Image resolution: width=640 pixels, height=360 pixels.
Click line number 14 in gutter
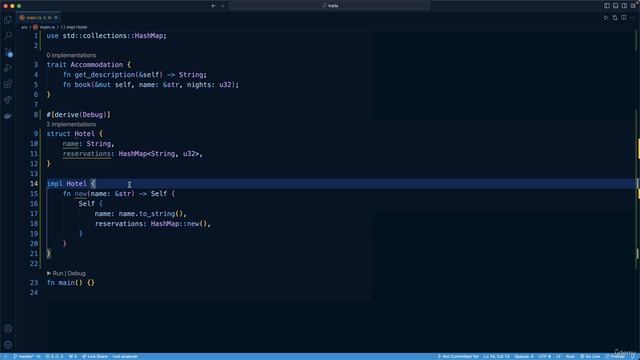pyautogui.click(x=34, y=184)
